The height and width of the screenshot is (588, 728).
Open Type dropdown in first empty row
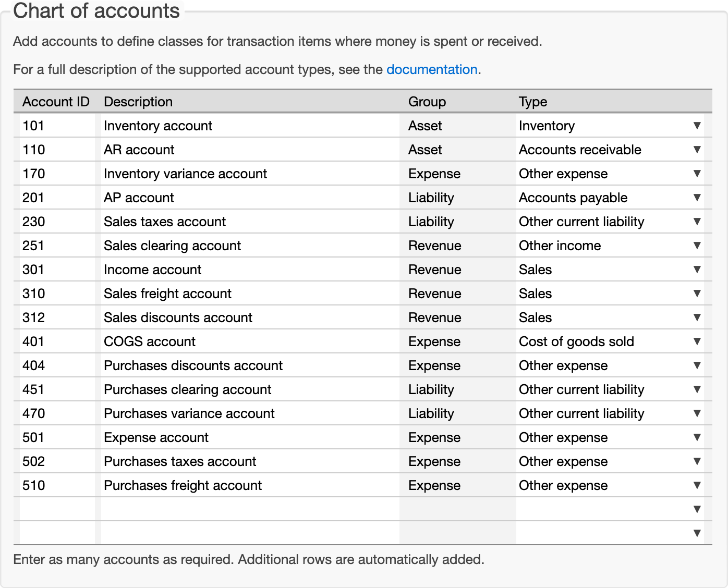coord(609,509)
